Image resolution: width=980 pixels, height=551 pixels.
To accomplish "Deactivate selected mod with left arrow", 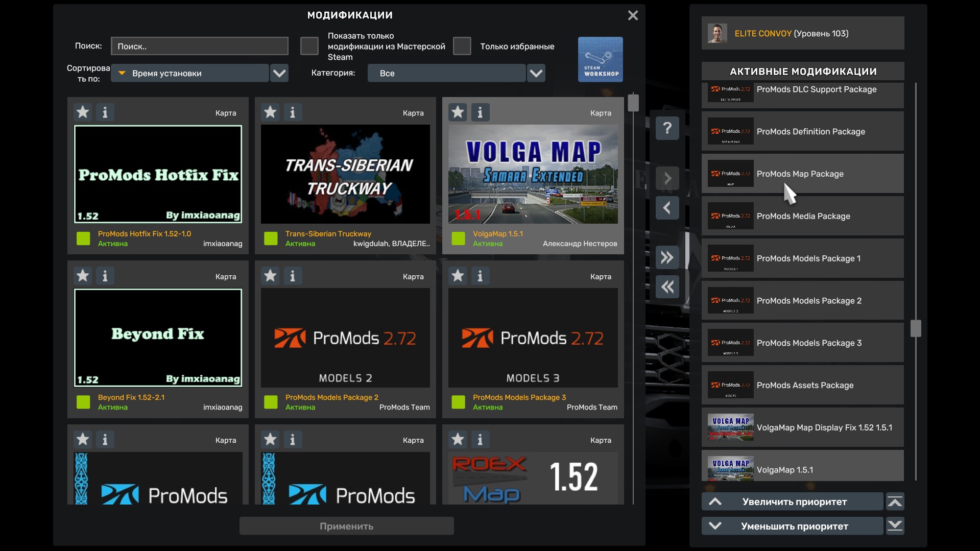I will click(667, 208).
